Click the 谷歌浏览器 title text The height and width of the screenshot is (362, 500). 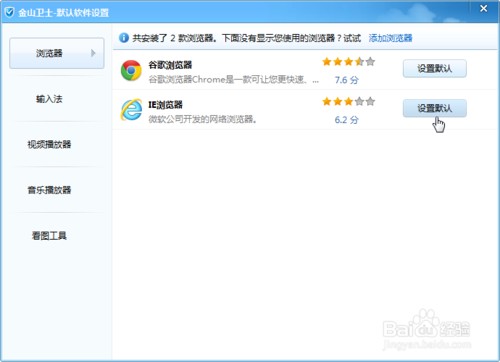coord(170,65)
